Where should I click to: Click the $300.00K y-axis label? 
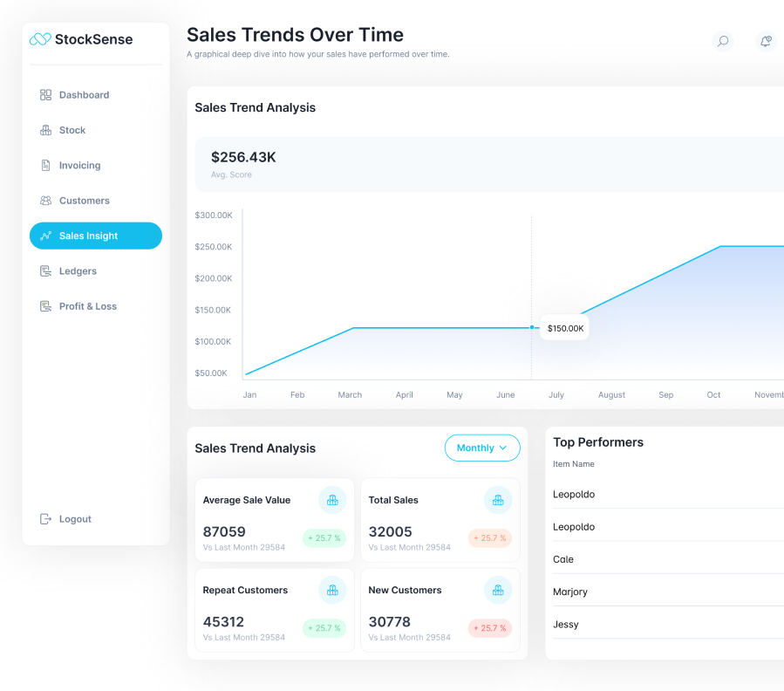click(214, 216)
